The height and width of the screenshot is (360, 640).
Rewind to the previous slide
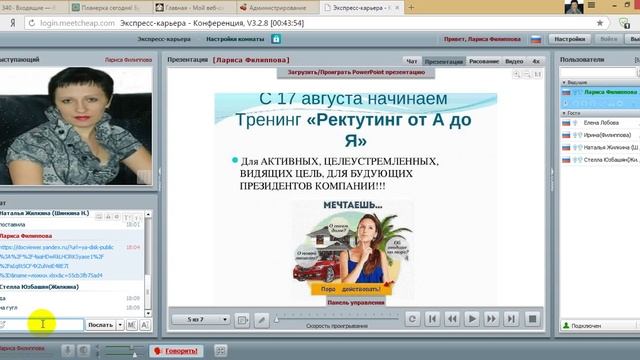click(x=452, y=319)
